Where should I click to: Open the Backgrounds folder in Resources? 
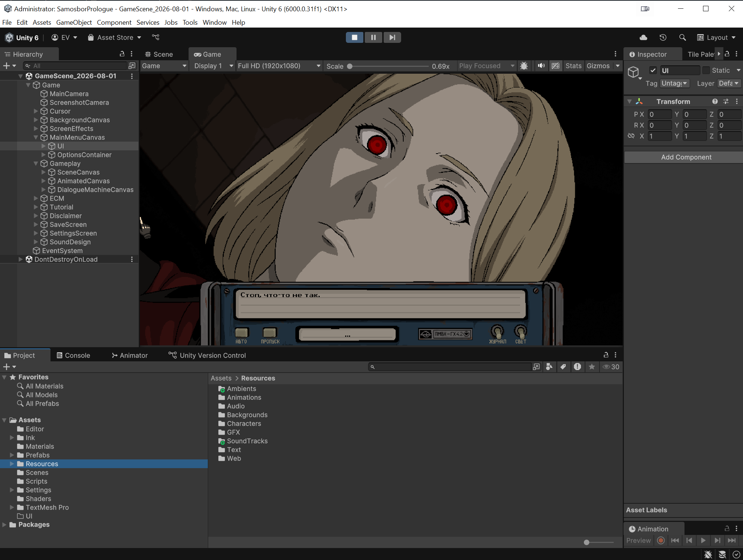click(243, 415)
